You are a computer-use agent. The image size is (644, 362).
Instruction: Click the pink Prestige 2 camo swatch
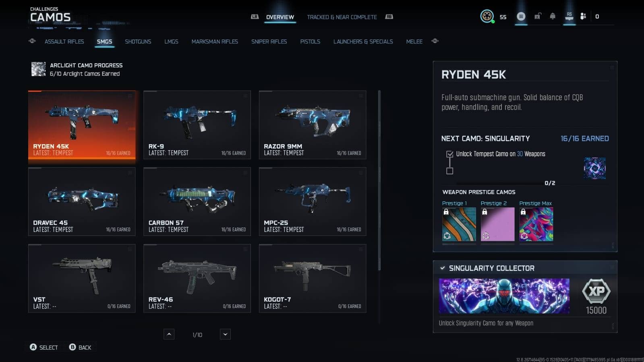point(497,224)
